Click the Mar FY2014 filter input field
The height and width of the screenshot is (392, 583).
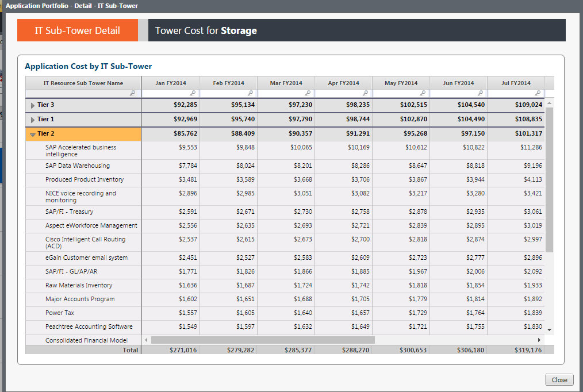pyautogui.click(x=286, y=93)
